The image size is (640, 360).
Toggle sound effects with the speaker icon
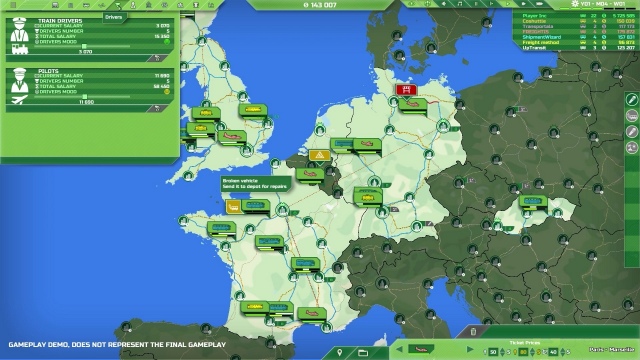point(444,4)
